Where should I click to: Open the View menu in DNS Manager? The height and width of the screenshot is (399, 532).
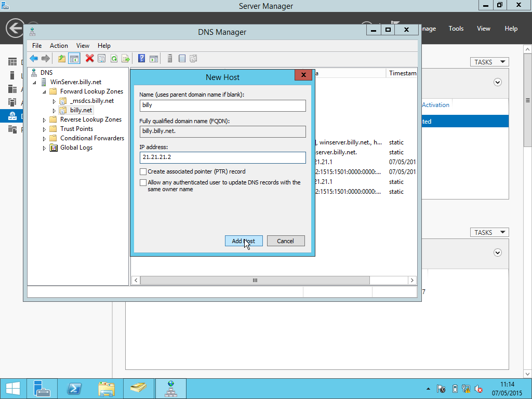tap(83, 46)
